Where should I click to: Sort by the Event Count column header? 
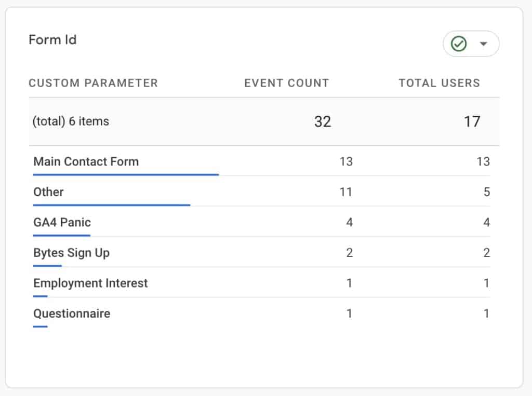click(286, 83)
